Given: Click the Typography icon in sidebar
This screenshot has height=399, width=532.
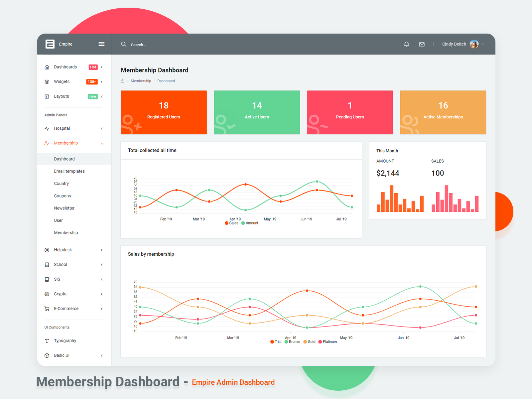Looking at the screenshot, I should pos(47,340).
